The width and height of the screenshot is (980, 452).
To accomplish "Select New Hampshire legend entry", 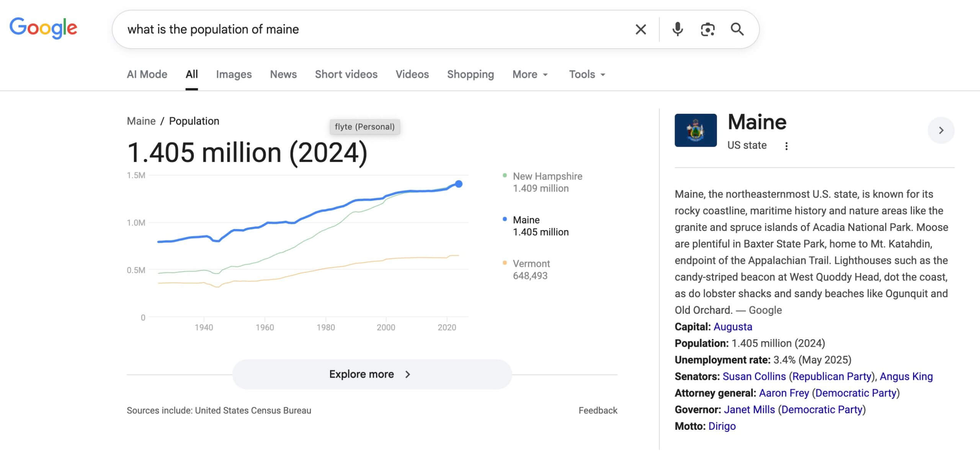I will tap(547, 182).
